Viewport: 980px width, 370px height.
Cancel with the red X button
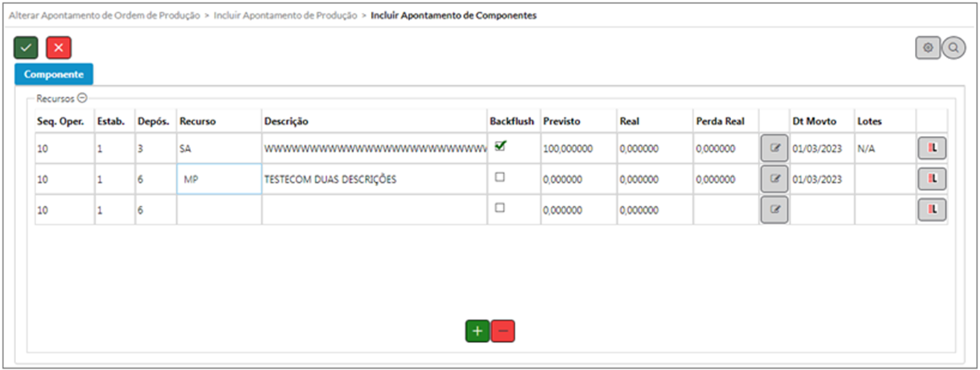pos(58,48)
